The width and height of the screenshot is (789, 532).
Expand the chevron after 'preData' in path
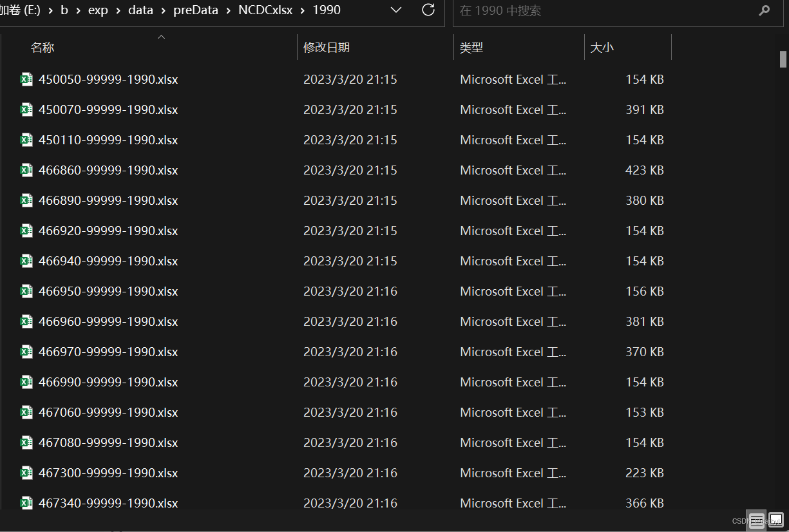point(229,10)
